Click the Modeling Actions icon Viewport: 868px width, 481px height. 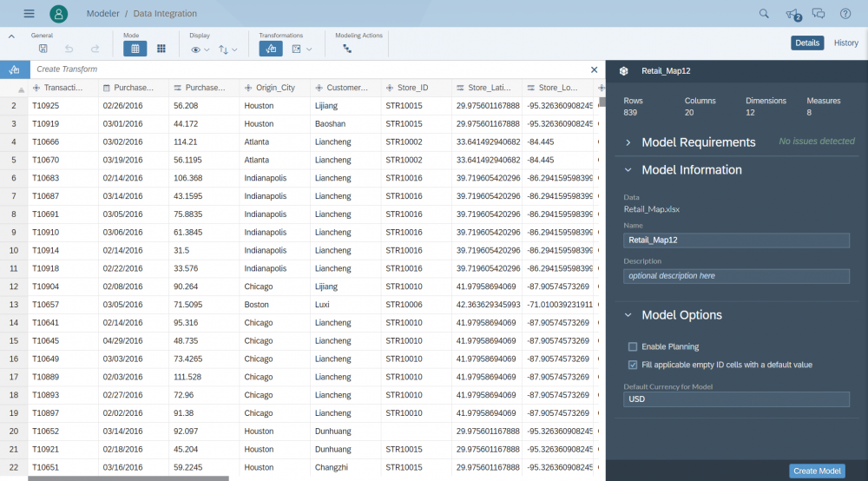click(x=347, y=49)
